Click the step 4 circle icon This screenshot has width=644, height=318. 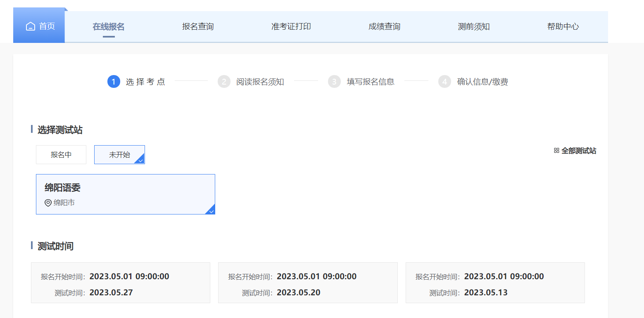point(444,82)
